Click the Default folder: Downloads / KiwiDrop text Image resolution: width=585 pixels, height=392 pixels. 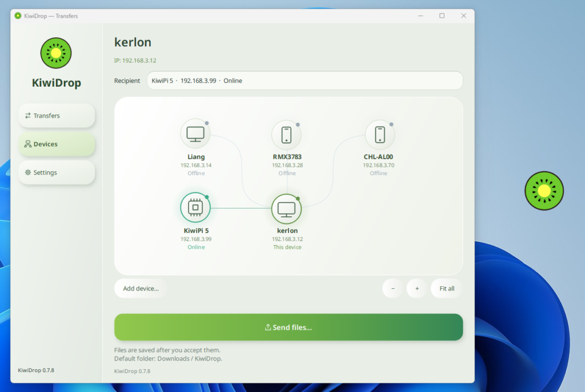(168, 358)
